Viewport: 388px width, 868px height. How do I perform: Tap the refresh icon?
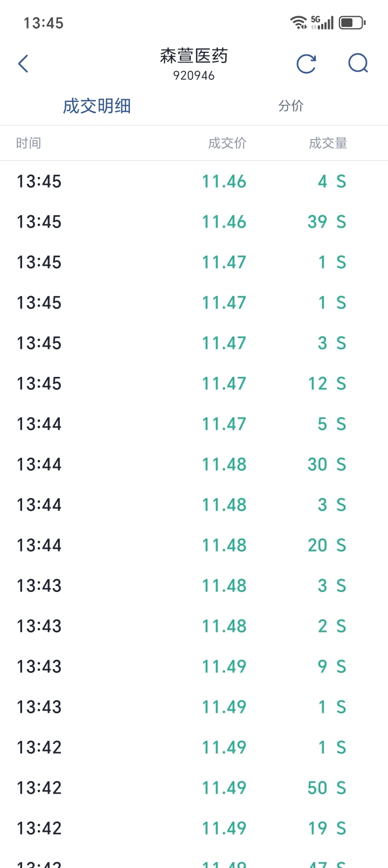306,64
